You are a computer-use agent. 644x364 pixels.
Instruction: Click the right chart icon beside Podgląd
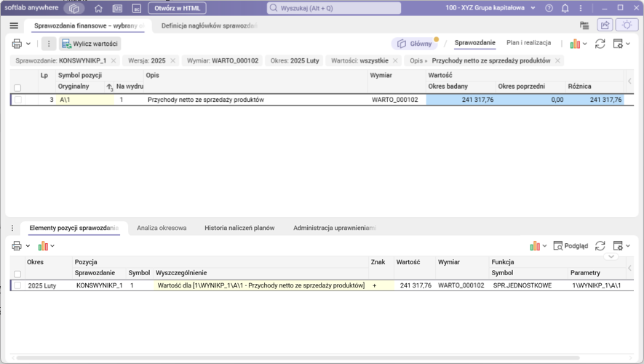point(535,246)
